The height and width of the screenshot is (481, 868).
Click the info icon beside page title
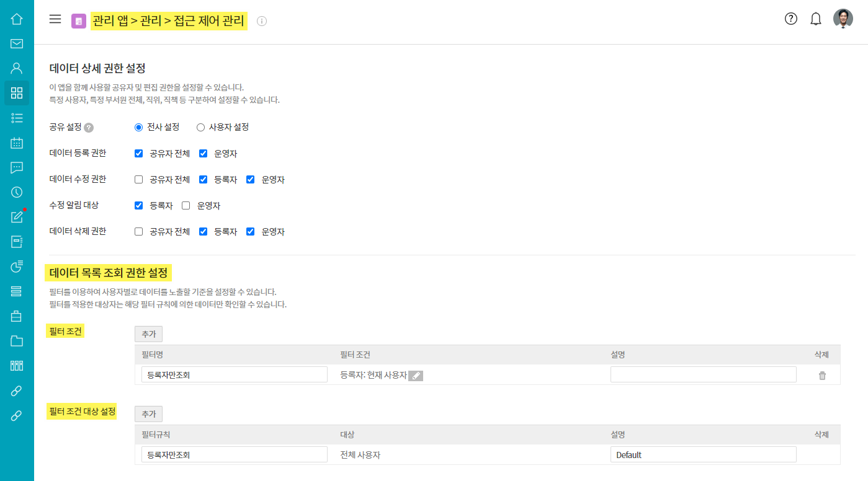click(x=262, y=21)
